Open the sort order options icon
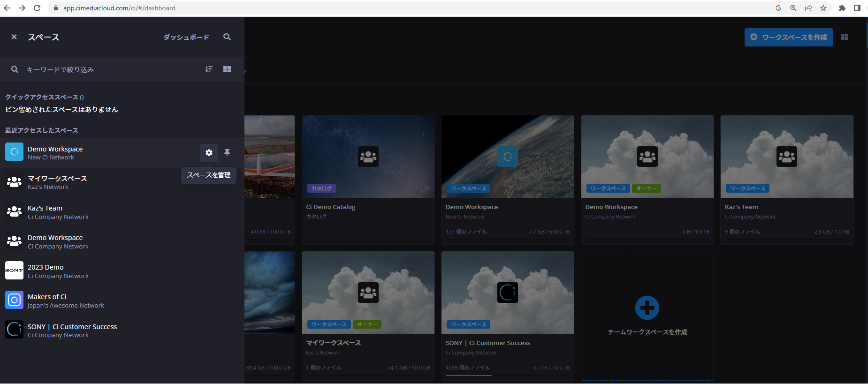This screenshot has width=868, height=384. pyautogui.click(x=209, y=69)
